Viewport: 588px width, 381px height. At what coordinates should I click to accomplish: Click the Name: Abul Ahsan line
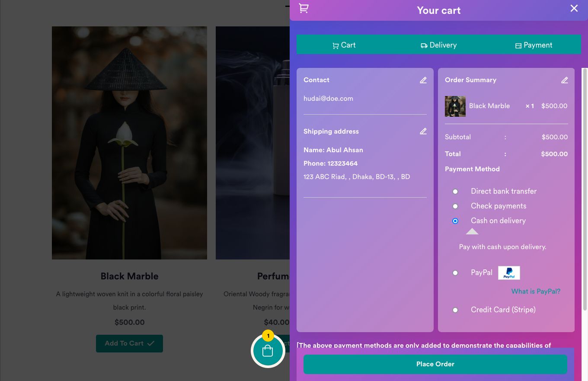click(333, 150)
